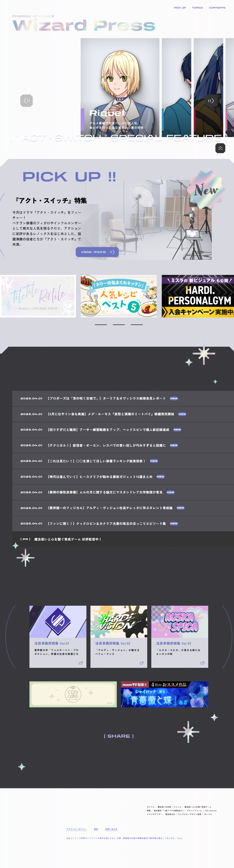234x868 pixels.
Task: Select the first banner carousel indicator dash
Action: (x=101, y=324)
